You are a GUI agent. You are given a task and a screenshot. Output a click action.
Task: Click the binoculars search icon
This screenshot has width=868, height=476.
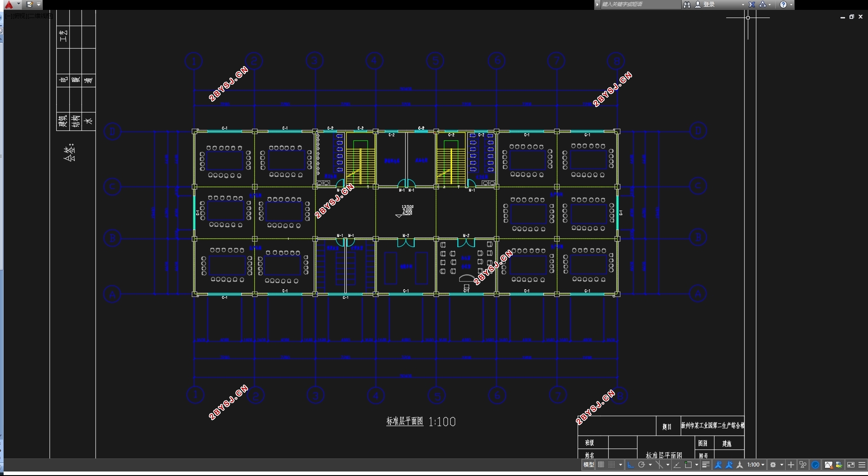pos(687,4)
